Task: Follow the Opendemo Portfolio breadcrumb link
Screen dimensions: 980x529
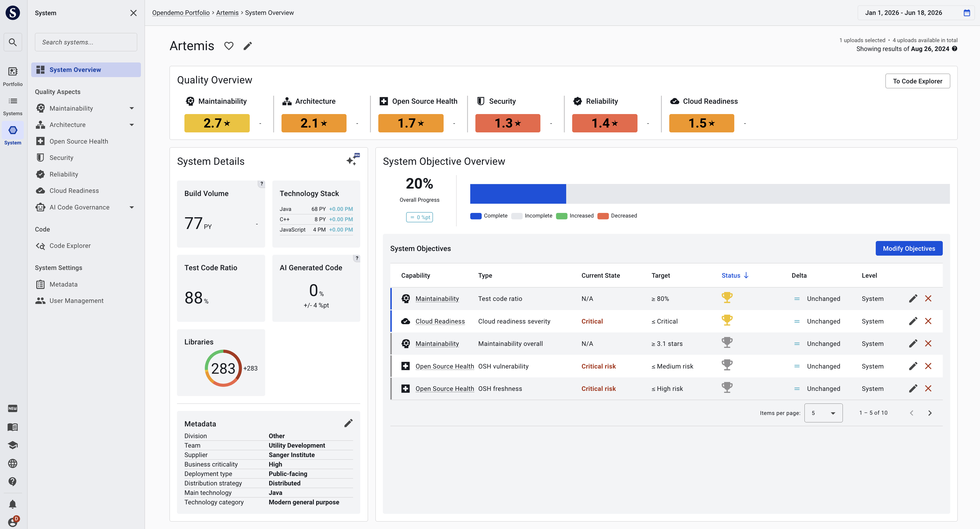Action: pos(181,13)
